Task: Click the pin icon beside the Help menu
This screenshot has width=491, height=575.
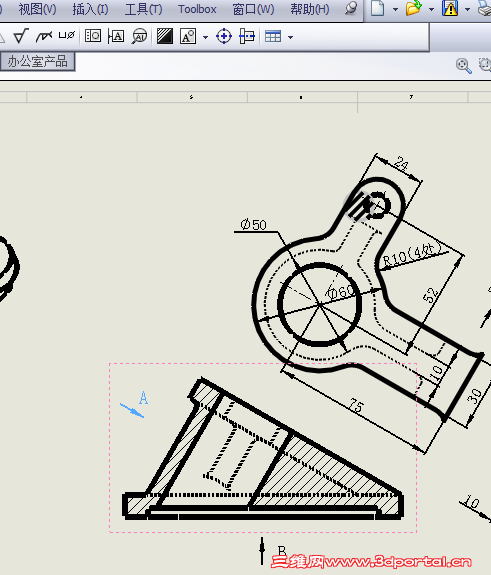Action: coord(351,8)
